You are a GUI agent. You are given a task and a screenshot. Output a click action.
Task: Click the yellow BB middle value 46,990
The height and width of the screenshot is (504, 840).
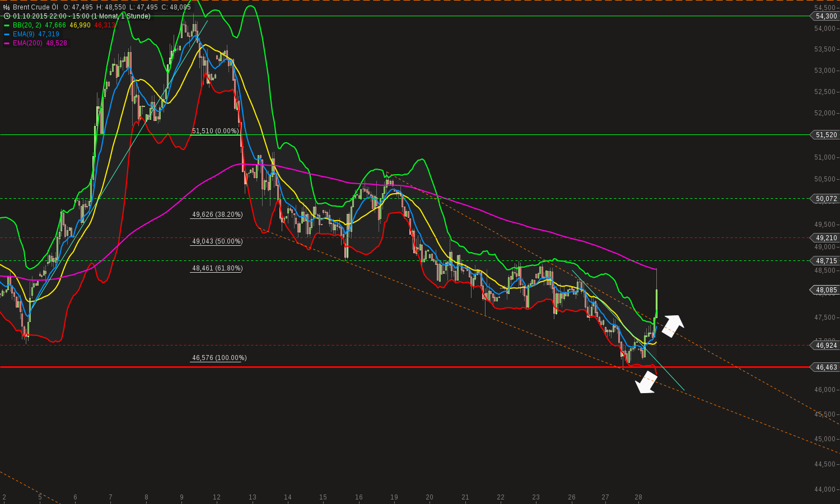[x=80, y=25]
